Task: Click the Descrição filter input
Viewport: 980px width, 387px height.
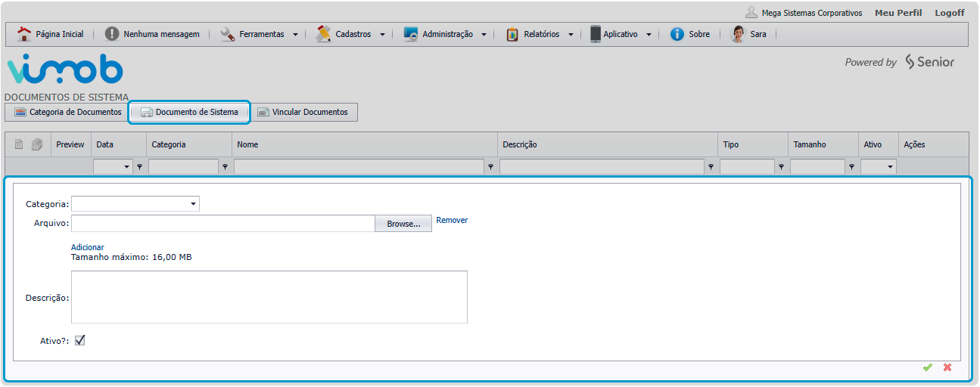Action: click(x=602, y=167)
